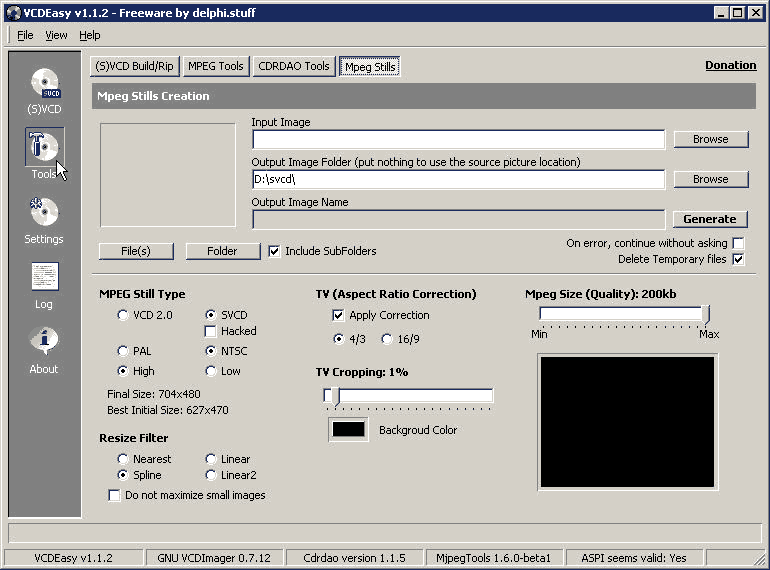This screenshot has height=570, width=770.
Task: Click the Generate button
Action: [x=709, y=219]
